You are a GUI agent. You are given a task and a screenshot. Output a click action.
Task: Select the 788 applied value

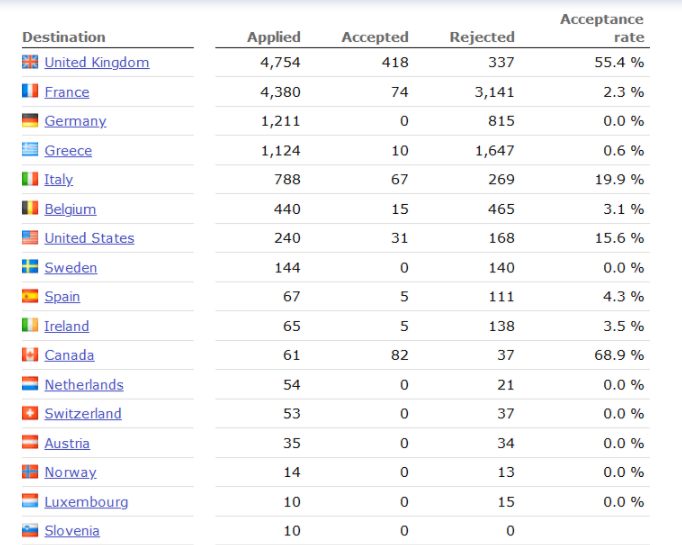click(x=288, y=180)
